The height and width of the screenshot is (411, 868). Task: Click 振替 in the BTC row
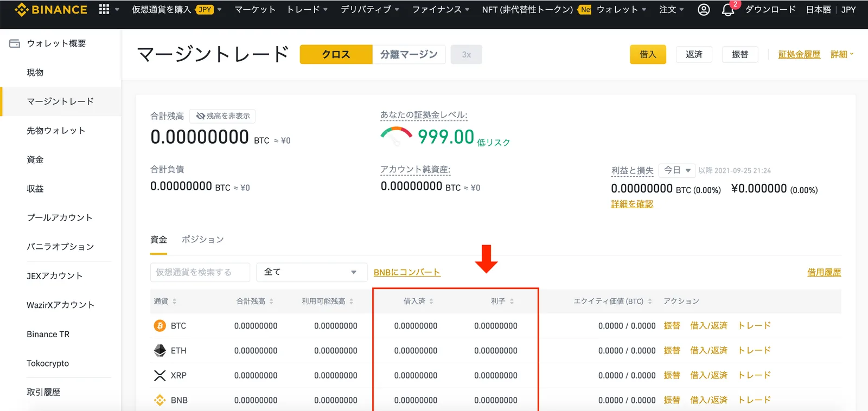pos(672,326)
